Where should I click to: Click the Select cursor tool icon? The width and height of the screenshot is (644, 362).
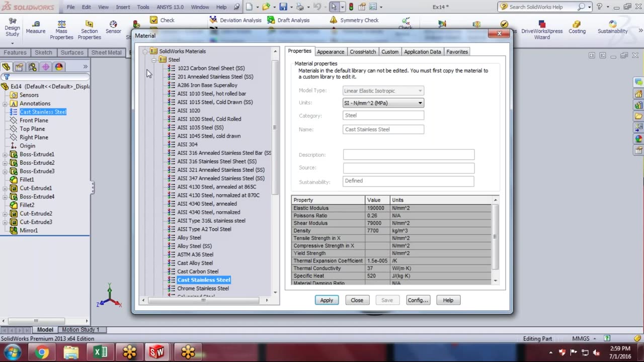(x=334, y=7)
